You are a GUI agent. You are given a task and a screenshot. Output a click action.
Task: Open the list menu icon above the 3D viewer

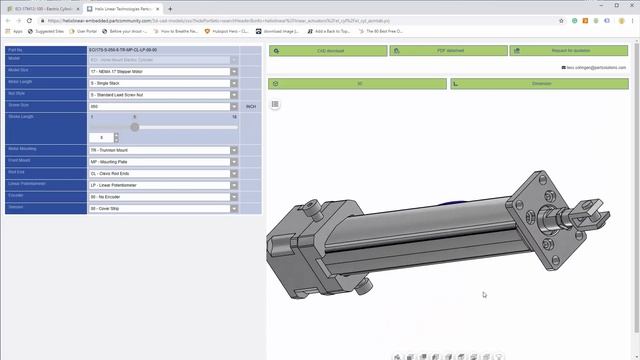click(275, 104)
